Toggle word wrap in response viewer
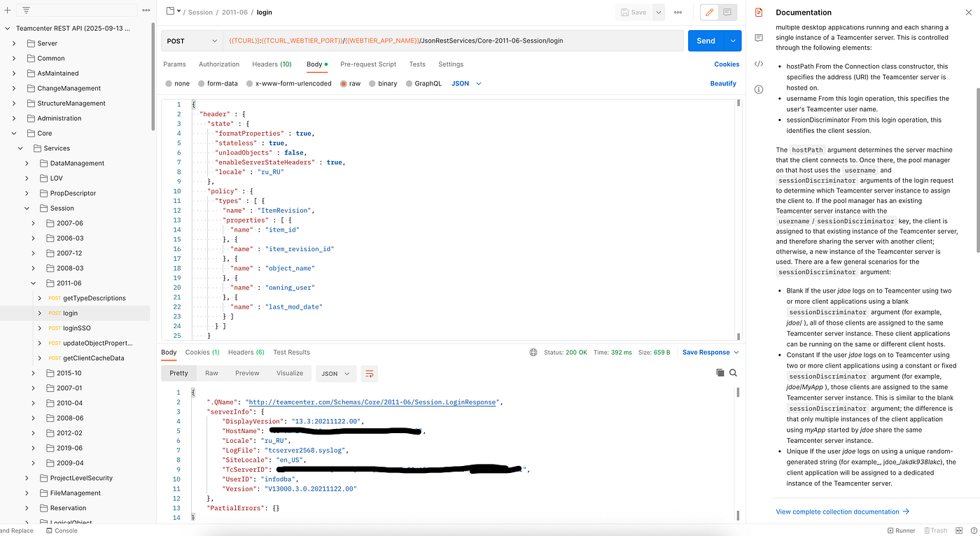980x536 pixels. point(370,374)
